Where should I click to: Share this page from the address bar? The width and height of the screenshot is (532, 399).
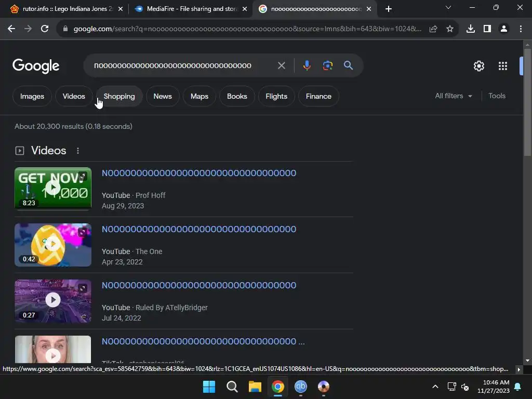point(433,29)
